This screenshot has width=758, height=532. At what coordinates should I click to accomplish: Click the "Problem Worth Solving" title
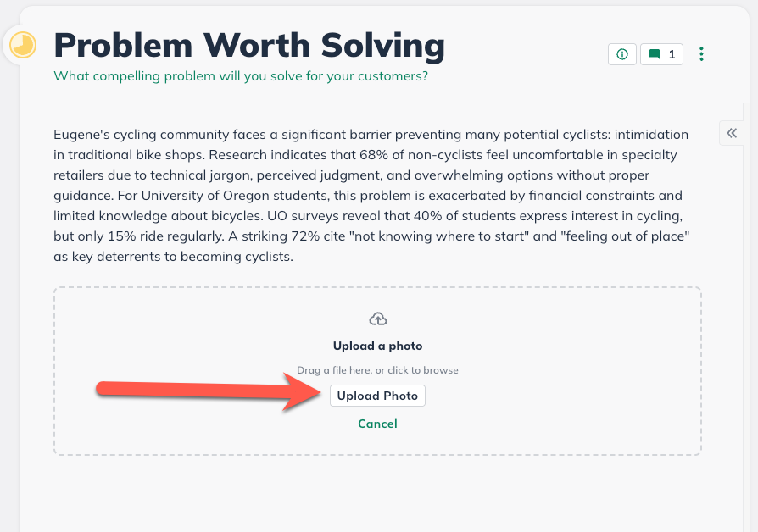[249, 45]
